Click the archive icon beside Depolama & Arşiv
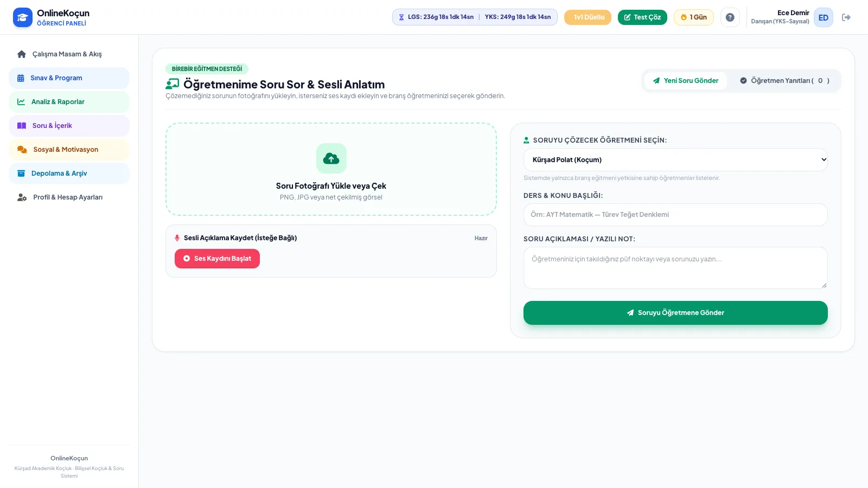This screenshot has width=868, height=488. (x=21, y=174)
